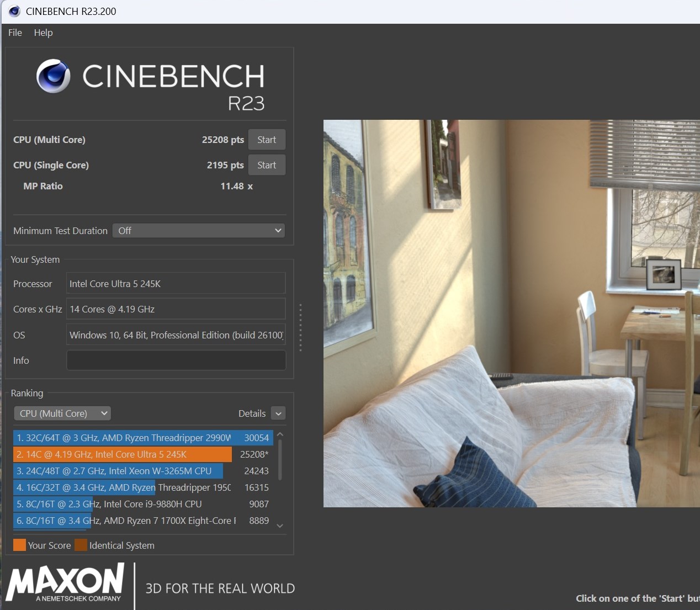Open the CPU (Multi Core) ranking type dropdown
Image resolution: width=700 pixels, height=610 pixels.
pyautogui.click(x=62, y=413)
